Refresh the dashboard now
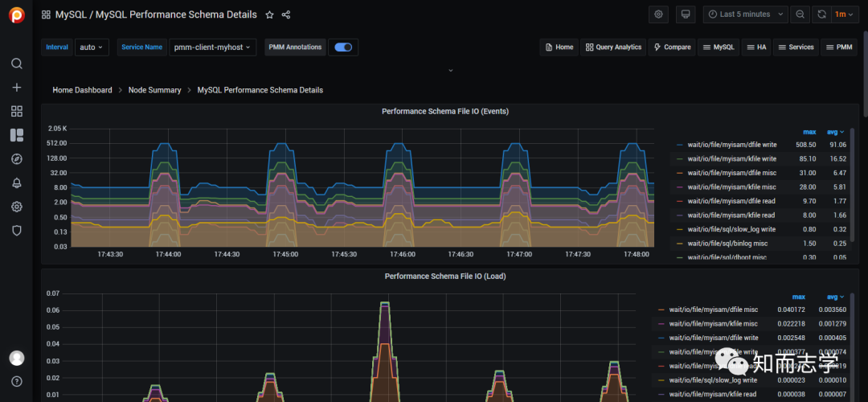The image size is (868, 402). (822, 14)
